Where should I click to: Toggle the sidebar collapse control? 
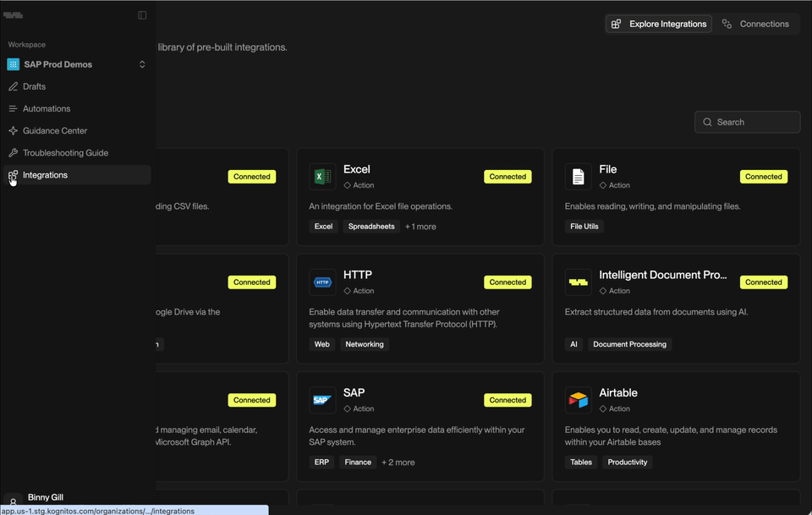click(x=142, y=14)
